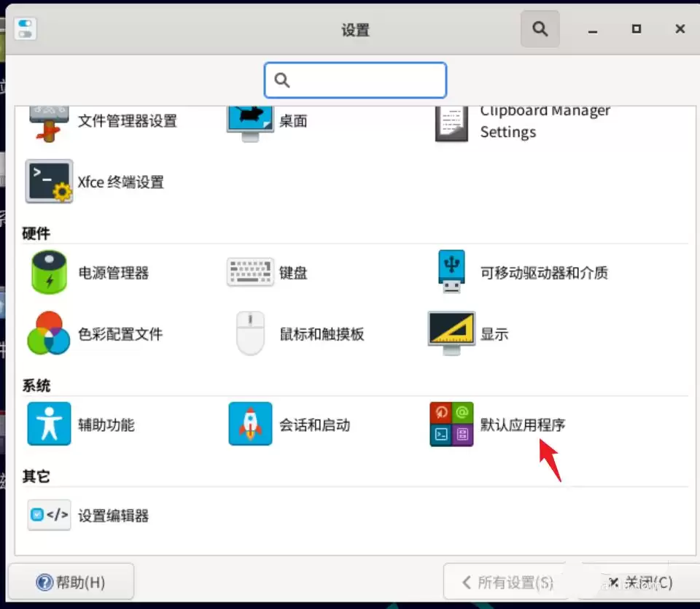Viewport: 700px width, 609px height.
Task: Close the Settings window from the title bar
Action: (680, 29)
